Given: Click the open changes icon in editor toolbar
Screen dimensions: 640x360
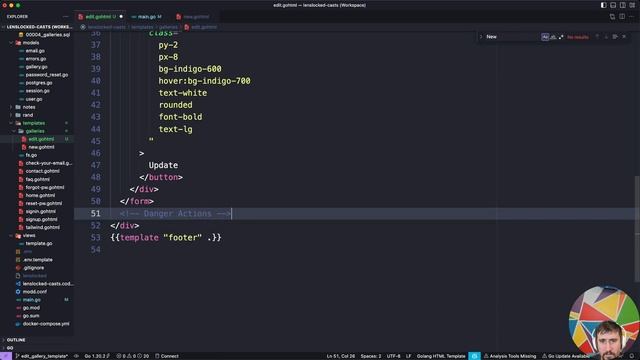Looking at the screenshot, I should click(612, 17).
